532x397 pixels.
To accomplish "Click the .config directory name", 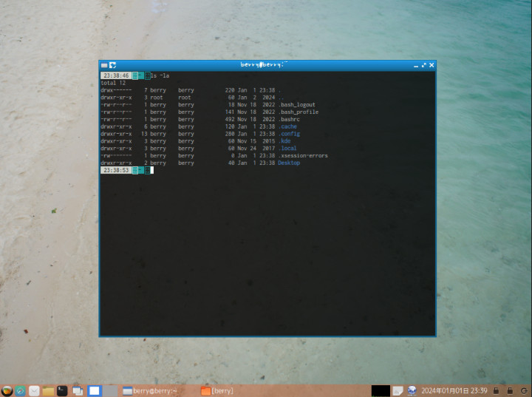I will tap(289, 134).
